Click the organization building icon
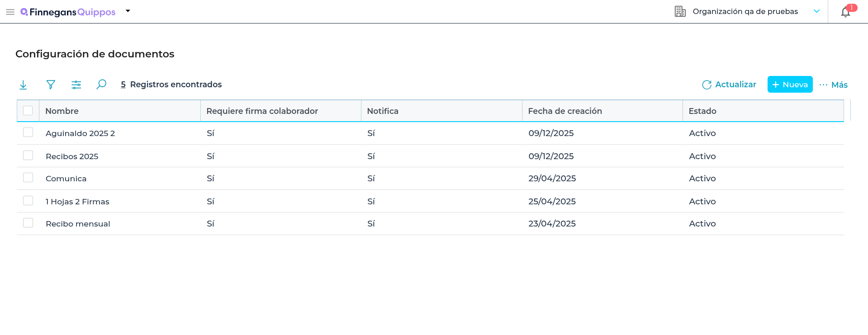 680,12
